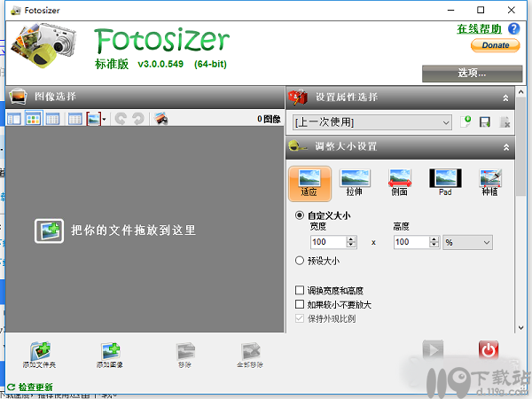Switch image list to first view mode icon
Image resolution: width=532 pixels, height=399 pixels.
click(14, 119)
